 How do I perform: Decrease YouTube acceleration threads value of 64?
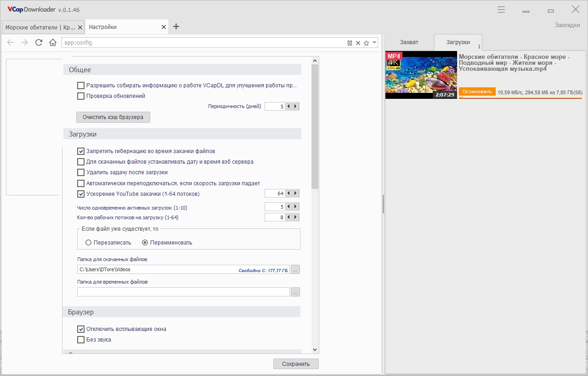(x=288, y=194)
